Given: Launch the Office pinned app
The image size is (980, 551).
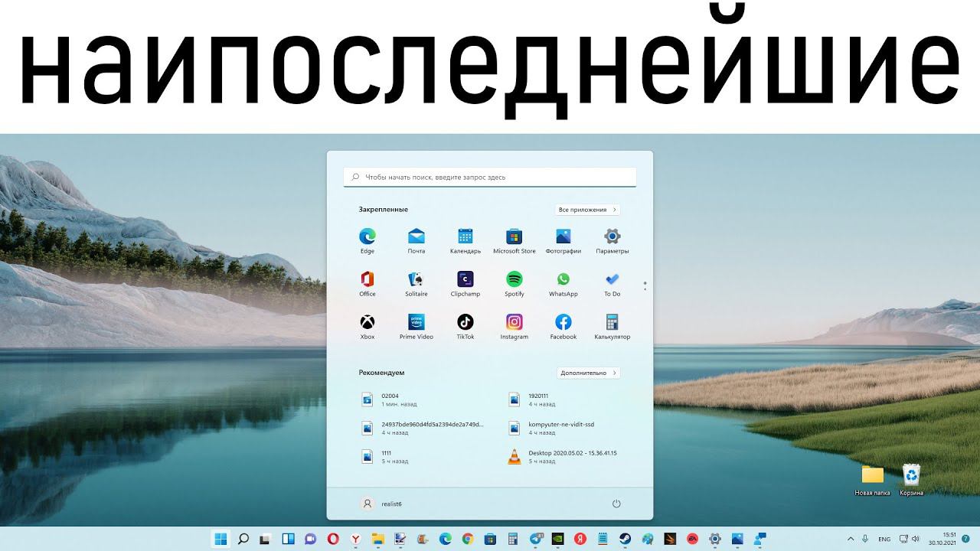Looking at the screenshot, I should [x=367, y=283].
